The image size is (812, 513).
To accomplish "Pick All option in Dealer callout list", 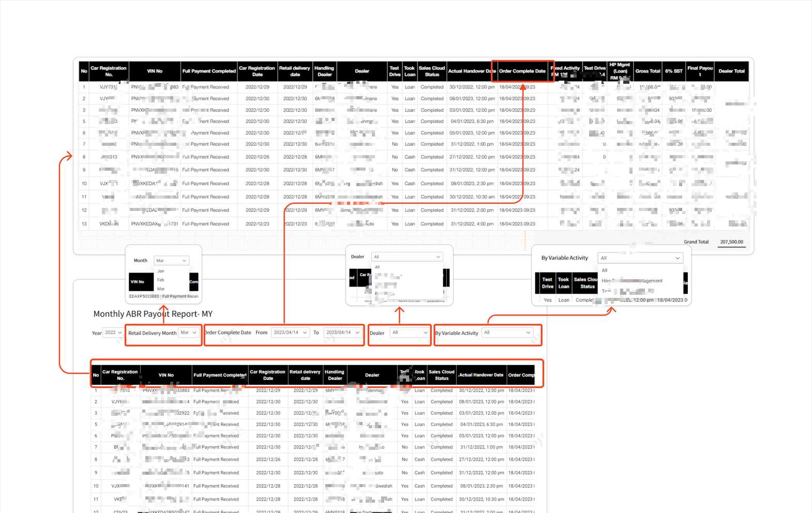I will 377,267.
